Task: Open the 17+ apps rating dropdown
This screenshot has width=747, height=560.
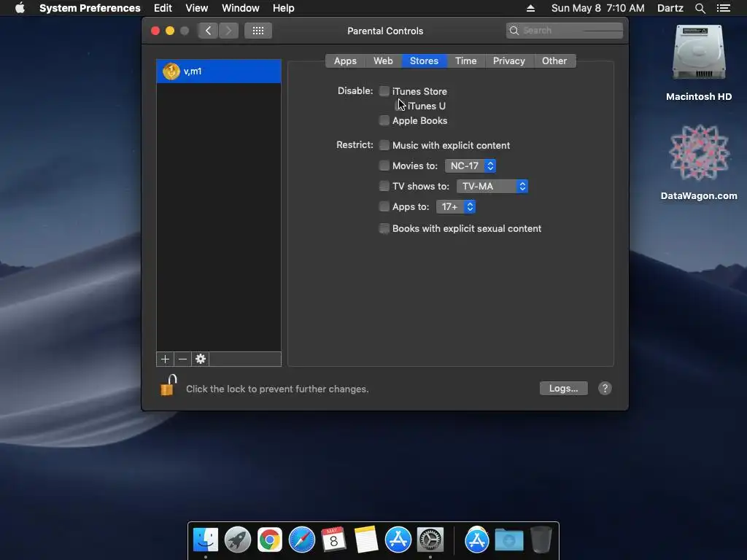Action: pos(456,206)
